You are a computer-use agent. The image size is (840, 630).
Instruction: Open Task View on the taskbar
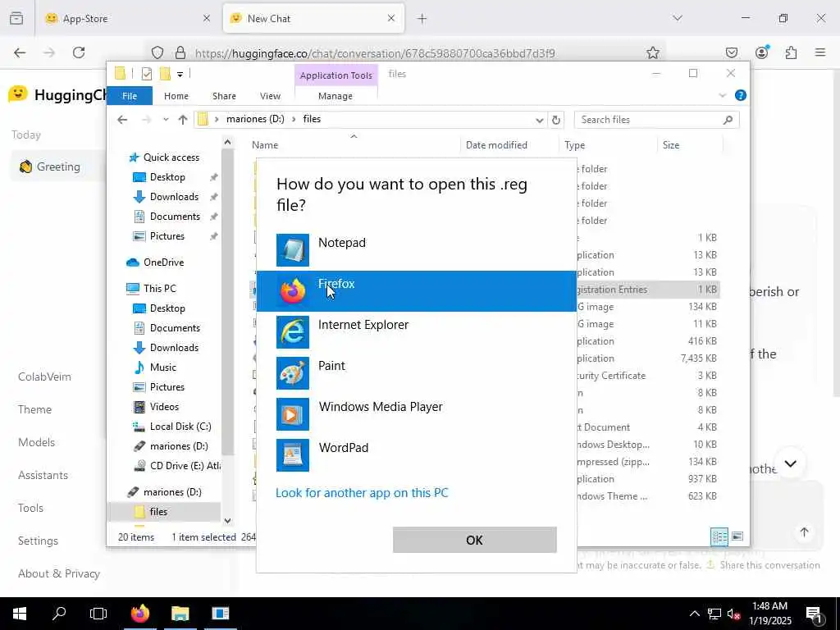coord(98,614)
